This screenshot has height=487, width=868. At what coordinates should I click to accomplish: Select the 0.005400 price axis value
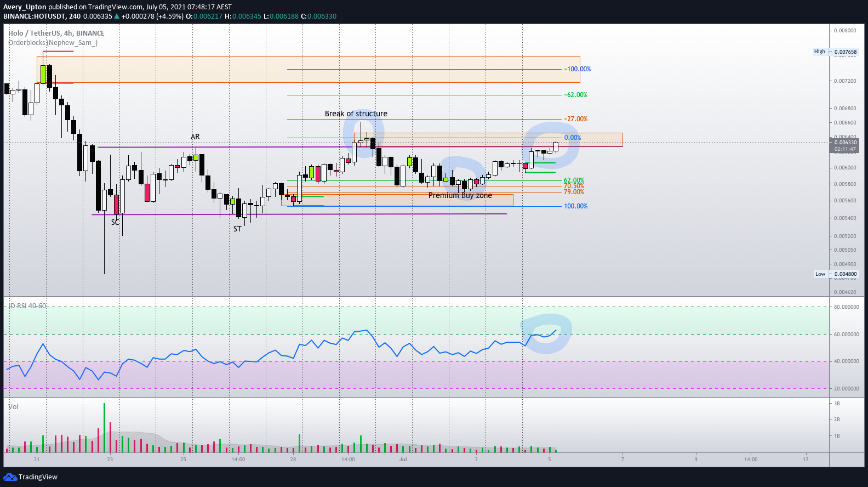845,218
